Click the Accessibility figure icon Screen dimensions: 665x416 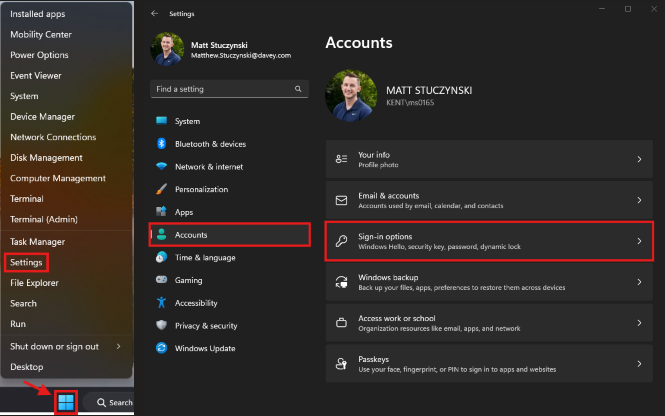[162, 302]
